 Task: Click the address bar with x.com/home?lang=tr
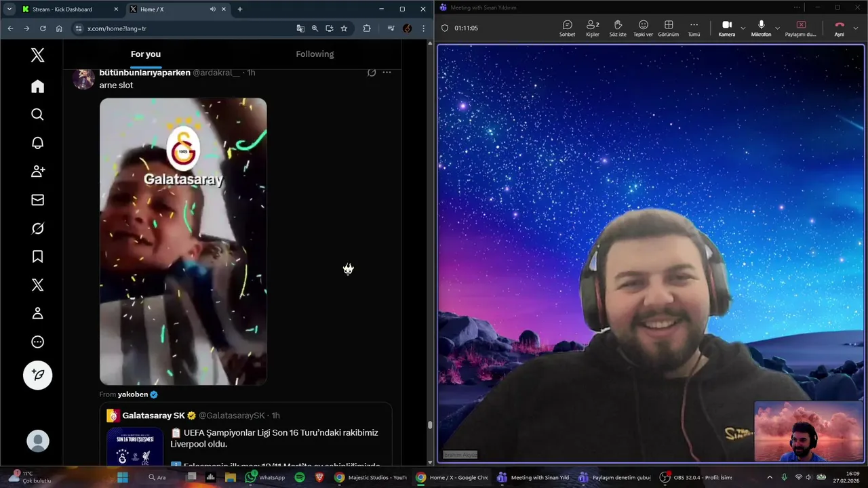(183, 28)
